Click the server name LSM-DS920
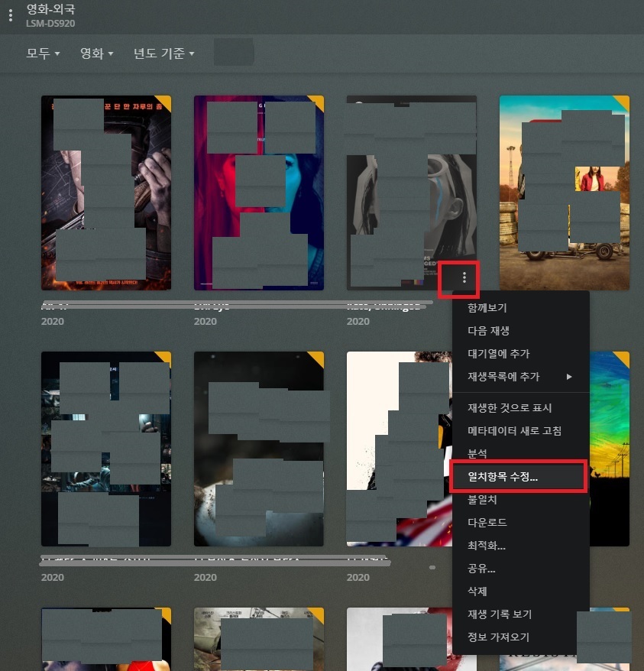This screenshot has width=644, height=671. (50, 24)
